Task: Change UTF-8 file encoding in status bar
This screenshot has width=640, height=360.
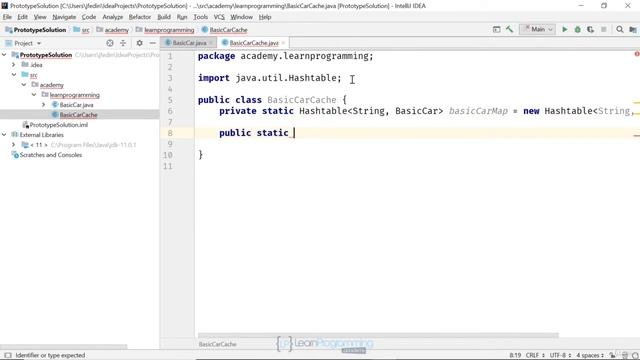Action: click(x=560, y=355)
